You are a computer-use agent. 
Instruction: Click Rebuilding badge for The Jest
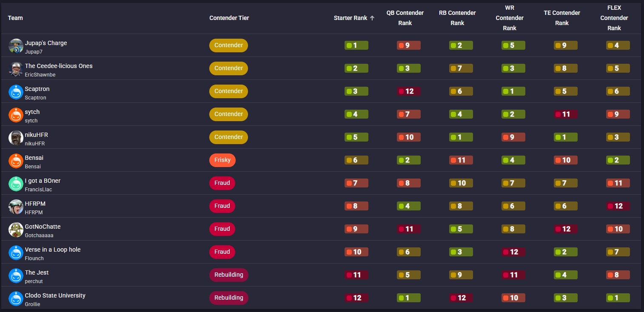pos(228,275)
